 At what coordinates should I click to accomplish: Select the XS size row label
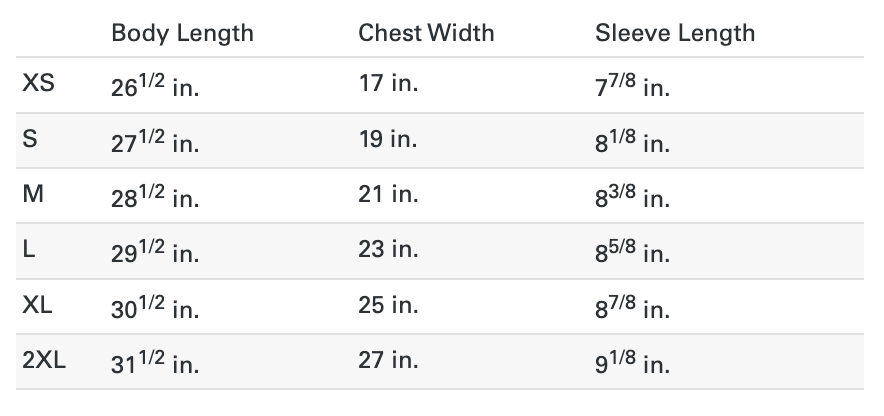pyautogui.click(x=38, y=84)
